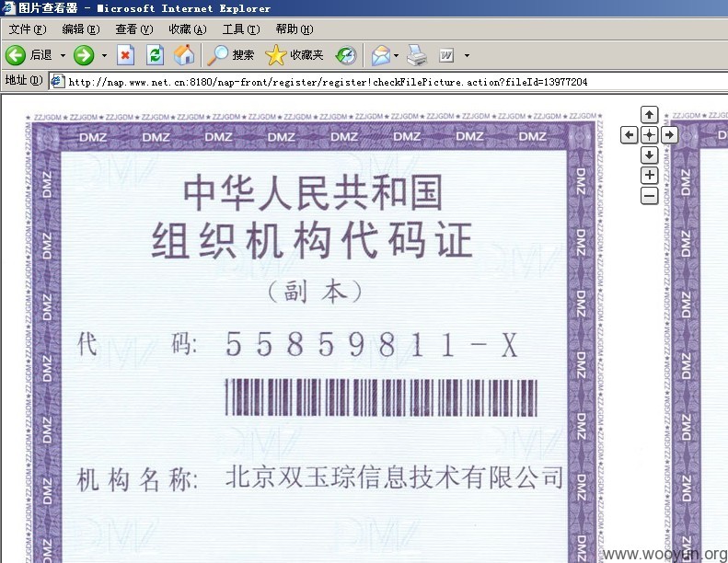Click the 中华人民共和国 heading text
This screenshot has width=728, height=563.
[x=313, y=192]
